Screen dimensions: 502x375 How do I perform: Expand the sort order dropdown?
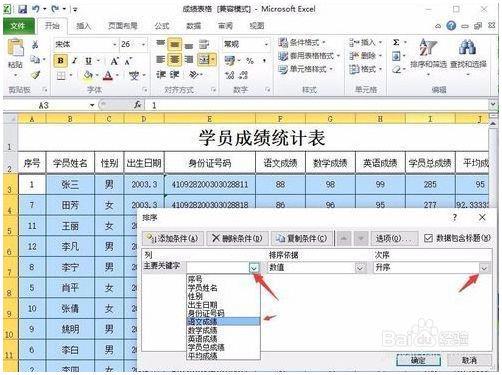(484, 268)
